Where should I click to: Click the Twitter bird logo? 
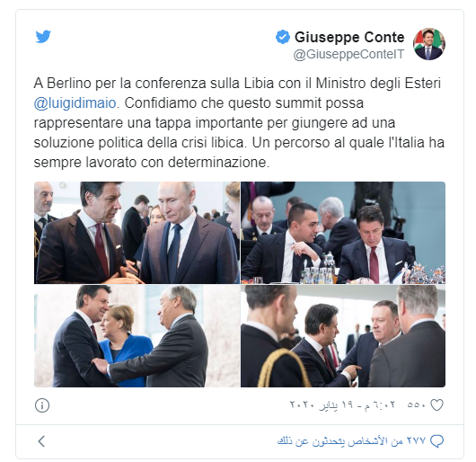[43, 37]
